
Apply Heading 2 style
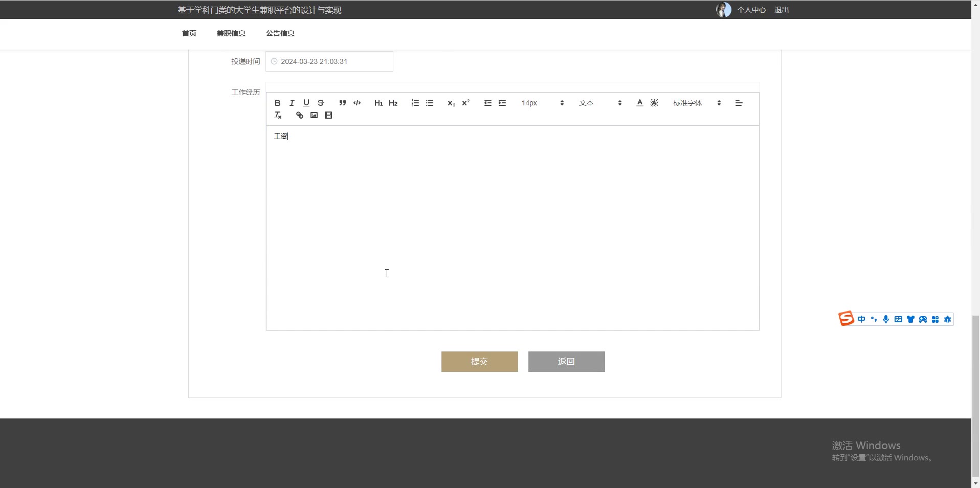click(393, 103)
